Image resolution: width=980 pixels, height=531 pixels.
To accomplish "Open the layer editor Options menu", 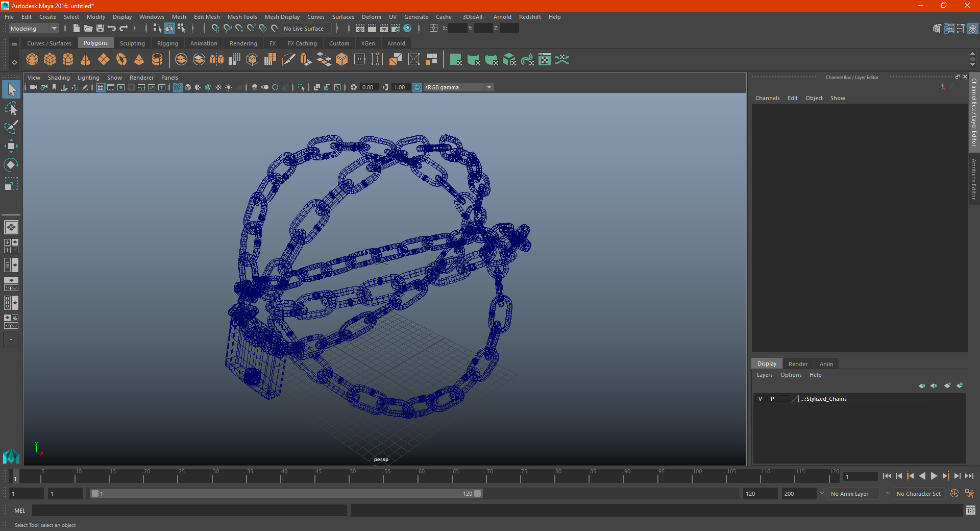I will tap(791, 375).
